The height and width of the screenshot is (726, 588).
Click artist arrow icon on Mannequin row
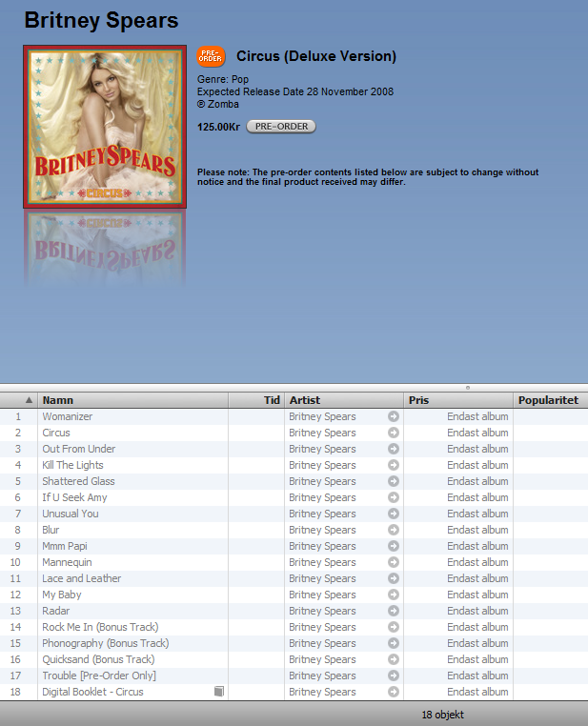coord(394,562)
